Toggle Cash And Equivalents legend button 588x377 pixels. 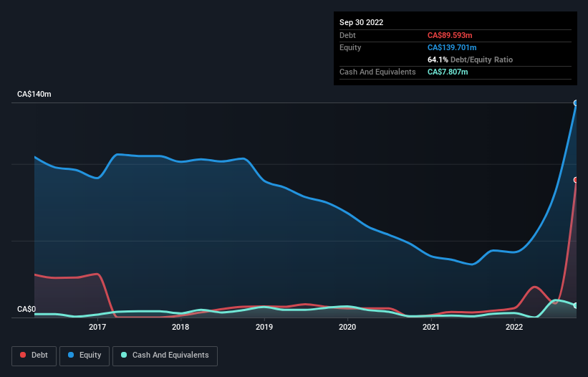165,355
